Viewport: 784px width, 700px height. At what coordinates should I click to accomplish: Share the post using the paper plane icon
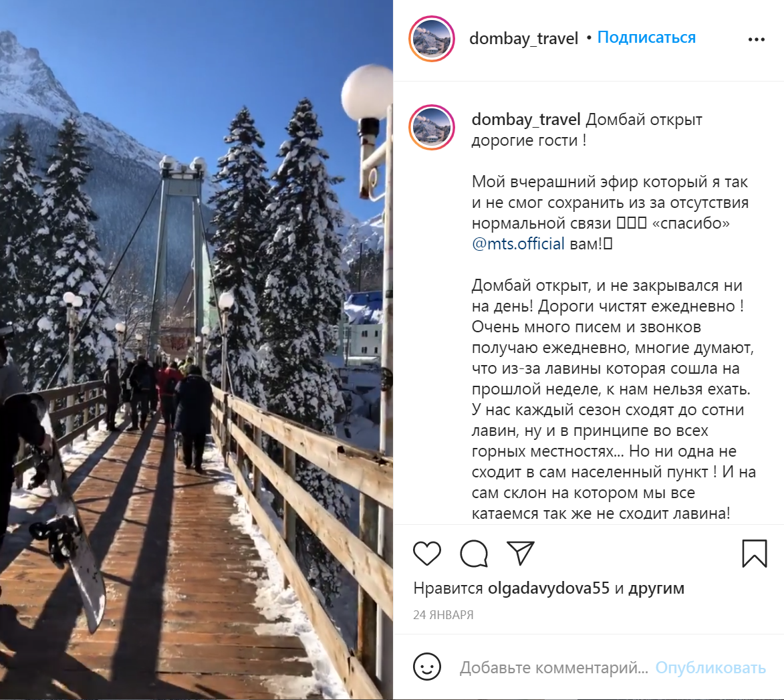coord(521,553)
